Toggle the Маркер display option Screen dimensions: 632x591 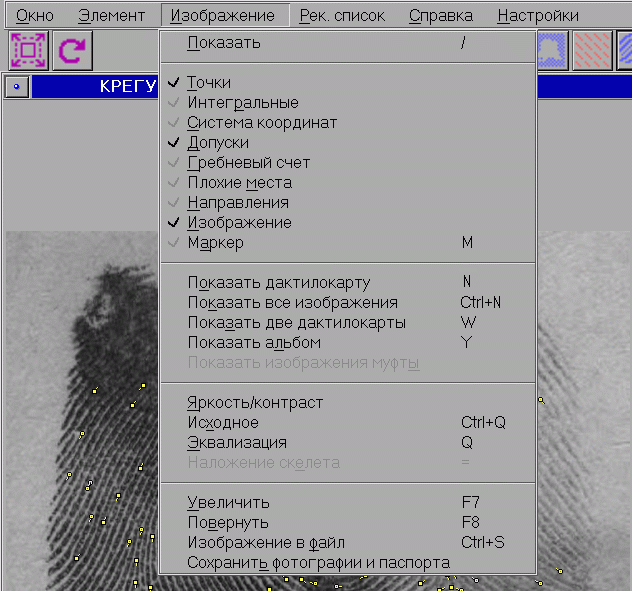(347, 242)
